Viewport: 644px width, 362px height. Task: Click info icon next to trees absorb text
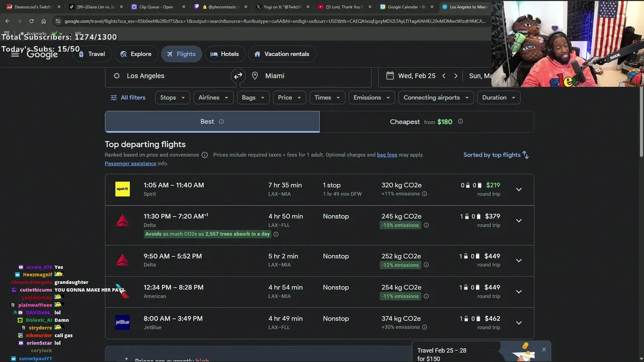pos(276,234)
